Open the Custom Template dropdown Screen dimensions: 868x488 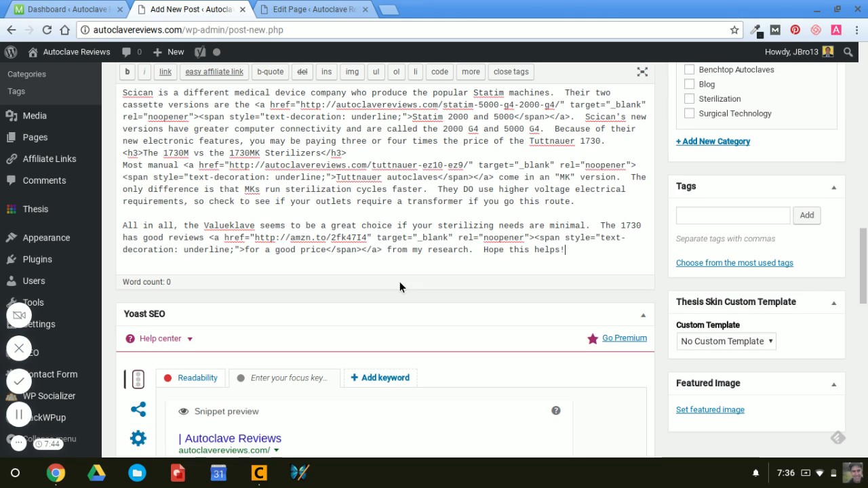click(726, 341)
